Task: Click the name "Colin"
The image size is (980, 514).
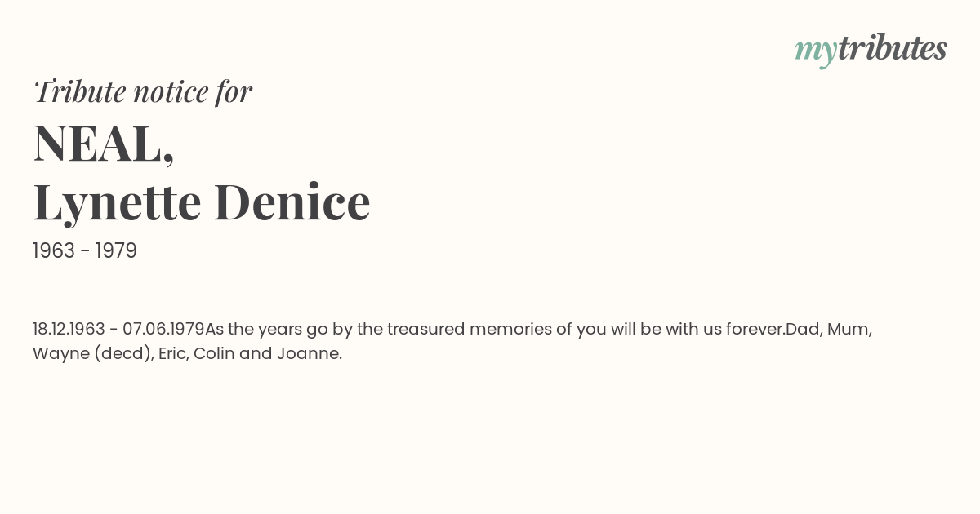Action: [215, 354]
